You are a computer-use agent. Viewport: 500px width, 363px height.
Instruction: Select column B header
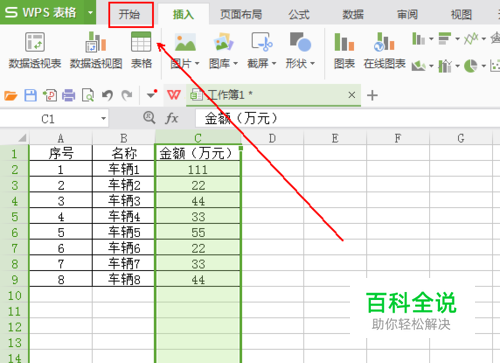click(124, 138)
